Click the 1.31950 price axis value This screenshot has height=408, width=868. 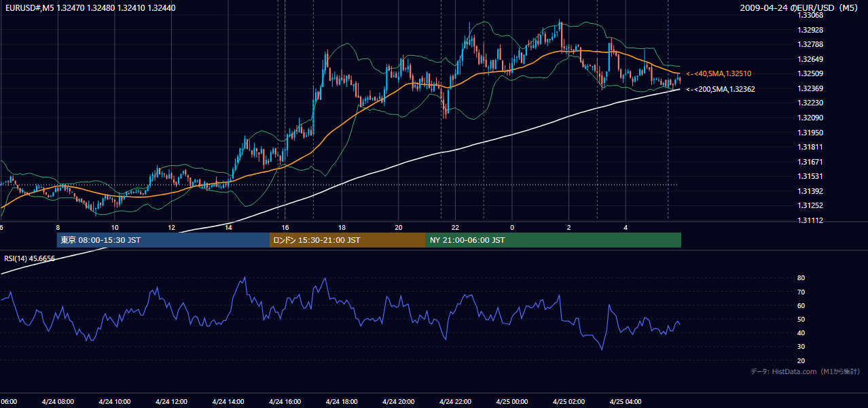tap(810, 133)
